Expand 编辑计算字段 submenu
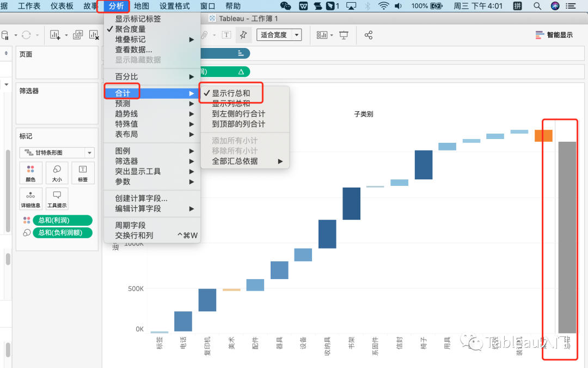Screen dimensions: 588x368 [152, 208]
